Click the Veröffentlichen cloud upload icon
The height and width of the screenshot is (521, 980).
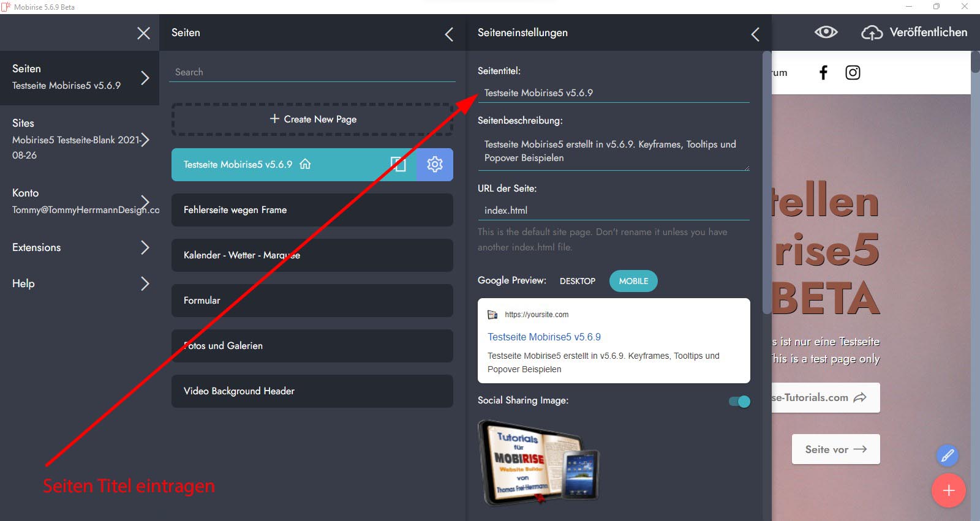tap(872, 32)
